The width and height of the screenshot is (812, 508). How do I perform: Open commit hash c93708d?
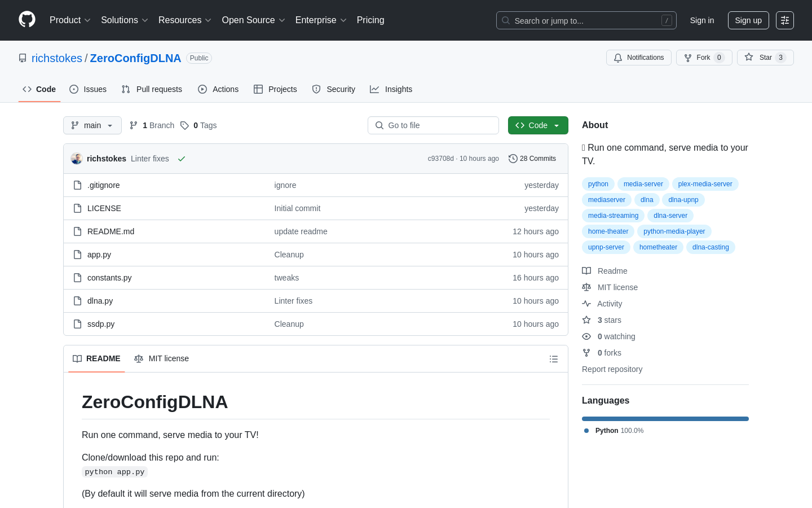coord(440,159)
